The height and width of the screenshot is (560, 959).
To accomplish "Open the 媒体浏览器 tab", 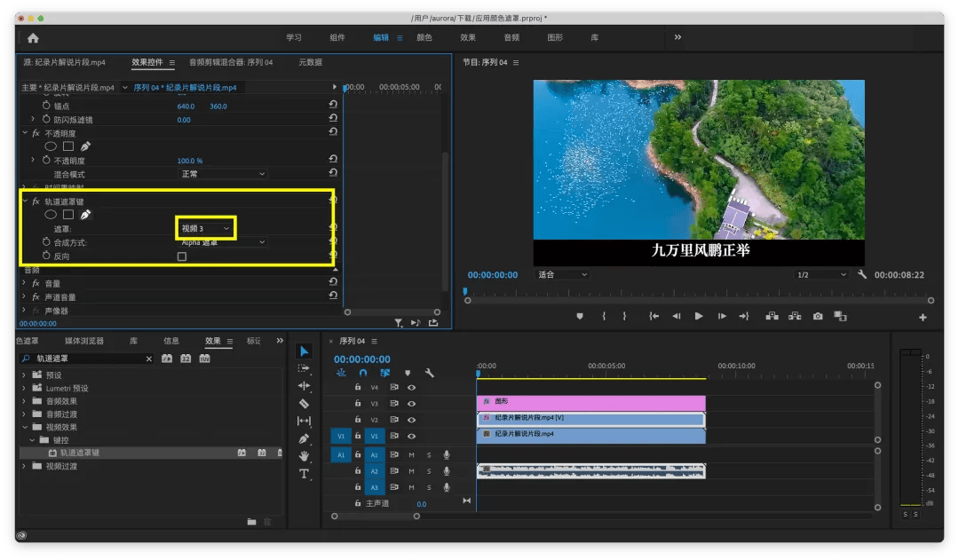I will [84, 341].
